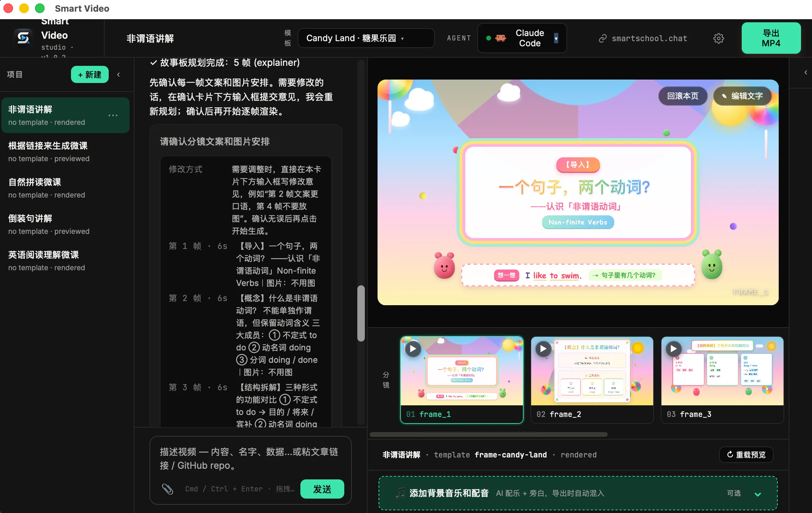Click the reload arrow icon on 重载预览
The image size is (812, 513).
coord(730,454)
